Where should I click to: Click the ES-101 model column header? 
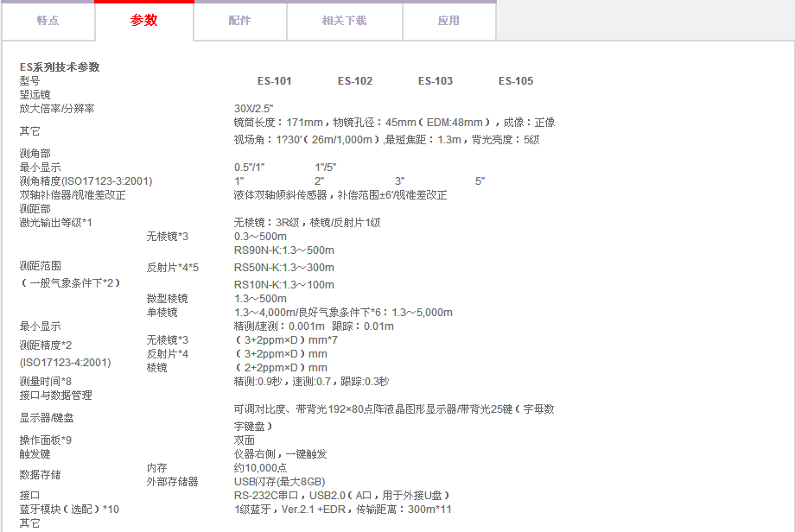274,81
